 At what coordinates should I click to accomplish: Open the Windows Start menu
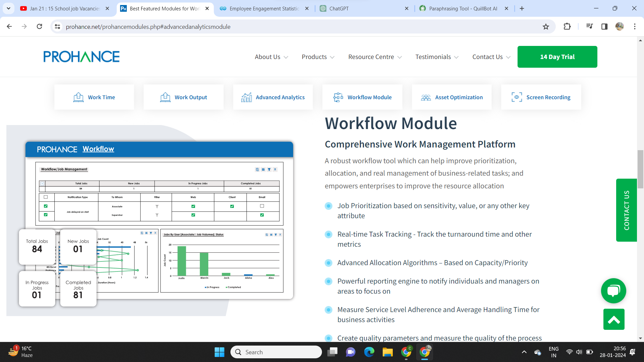(x=219, y=352)
